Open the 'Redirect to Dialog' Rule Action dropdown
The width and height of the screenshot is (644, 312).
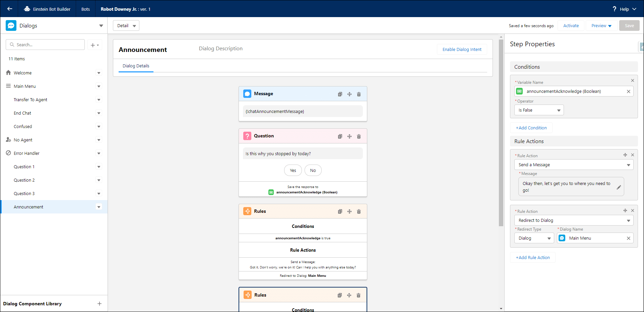click(x=574, y=220)
